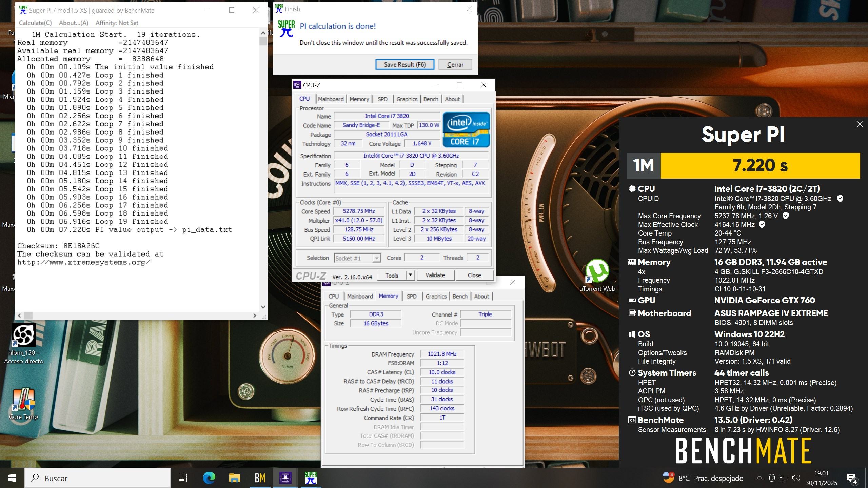Click the Super PI taskbar icon
Image resolution: width=868 pixels, height=488 pixels.
coord(311,478)
